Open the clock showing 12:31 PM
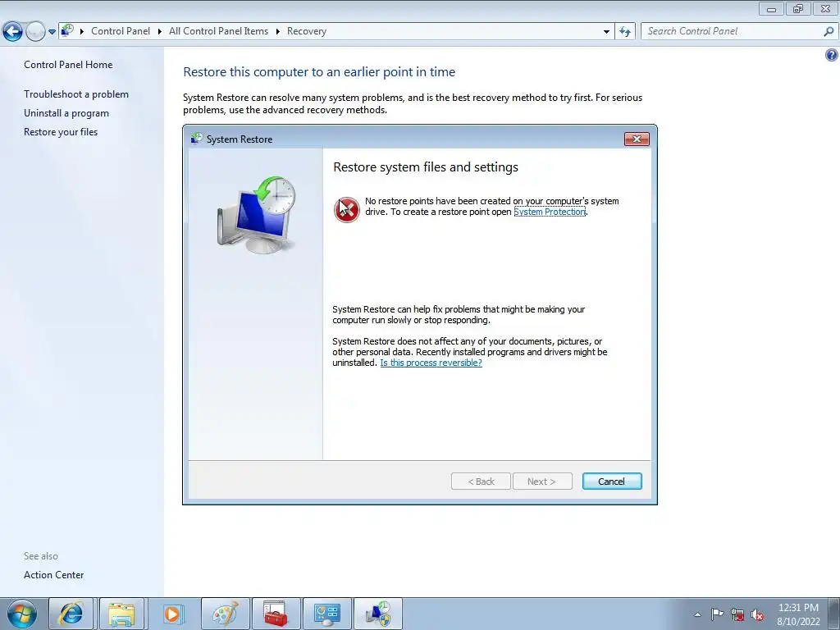 click(x=798, y=614)
